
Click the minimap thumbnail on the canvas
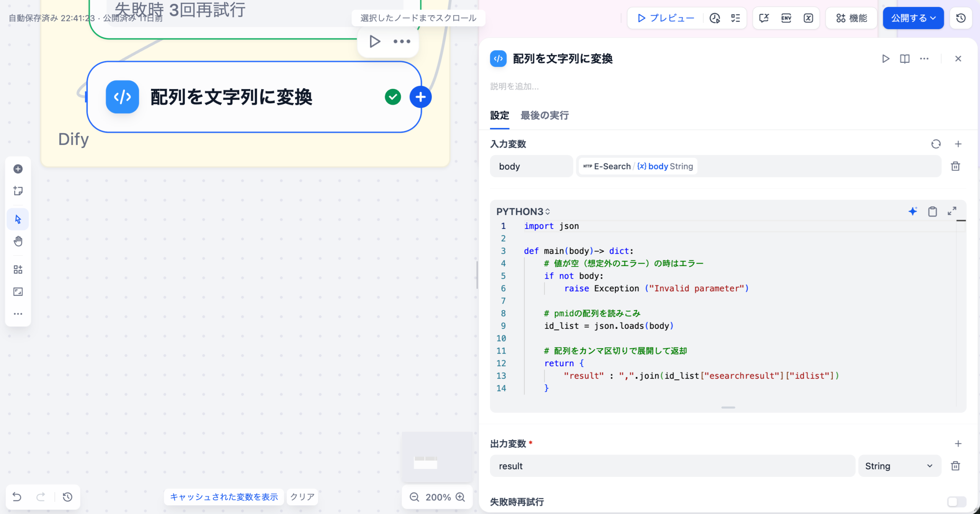pos(437,457)
